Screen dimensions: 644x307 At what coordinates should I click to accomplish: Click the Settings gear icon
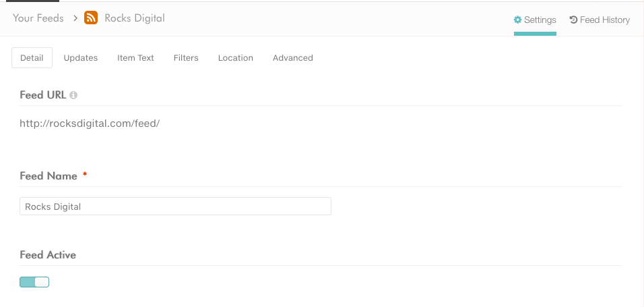click(517, 20)
